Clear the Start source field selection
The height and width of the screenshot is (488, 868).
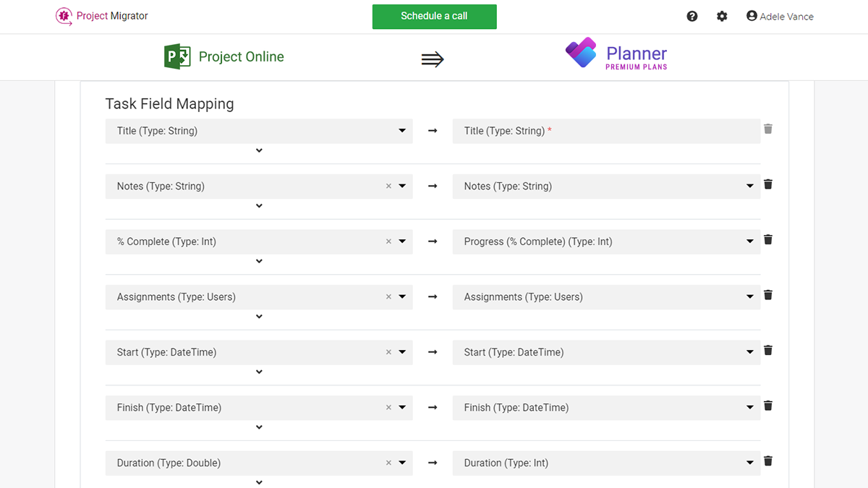click(388, 352)
